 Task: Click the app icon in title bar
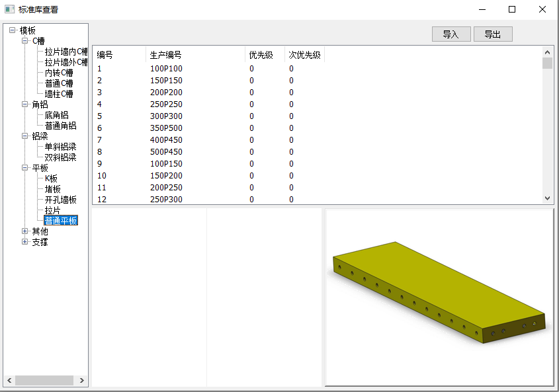coord(9,9)
